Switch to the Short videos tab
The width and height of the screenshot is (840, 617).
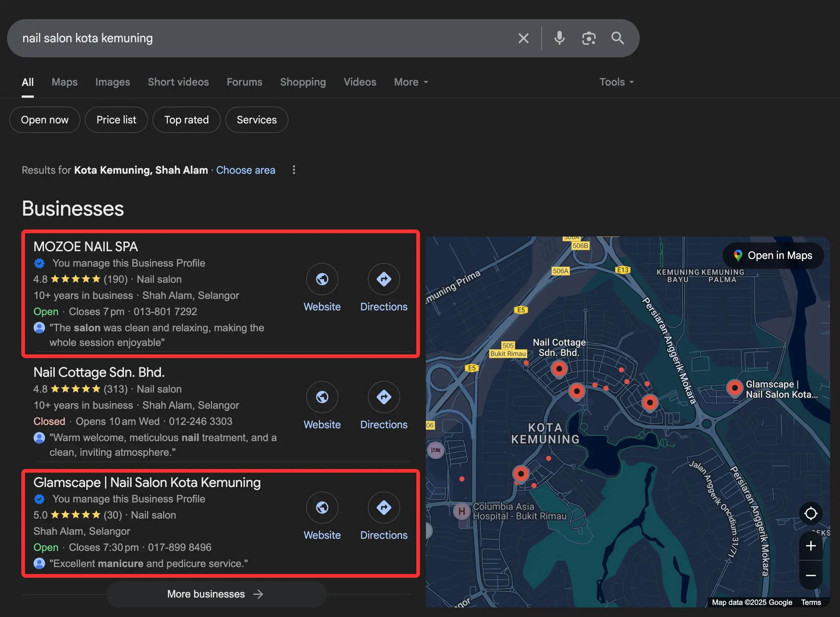178,82
